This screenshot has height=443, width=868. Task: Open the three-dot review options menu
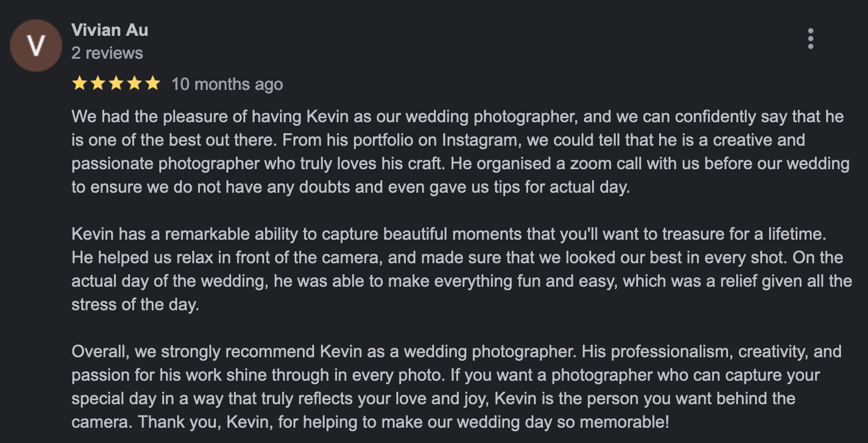tap(810, 39)
